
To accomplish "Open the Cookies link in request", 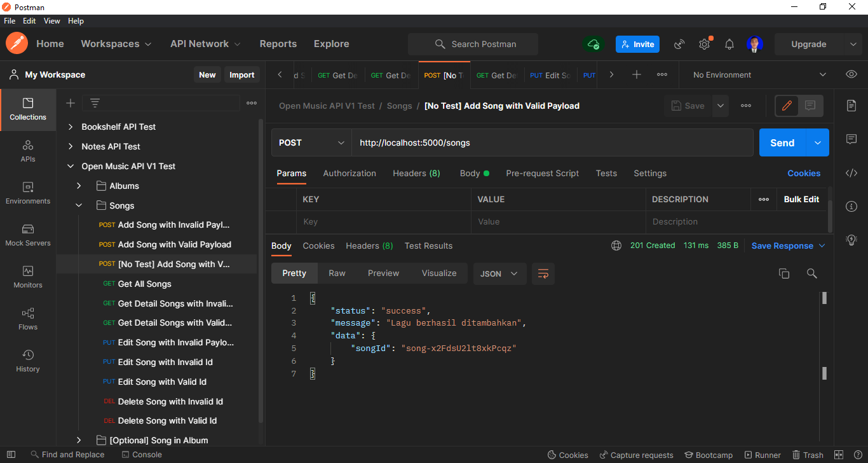I will click(804, 173).
